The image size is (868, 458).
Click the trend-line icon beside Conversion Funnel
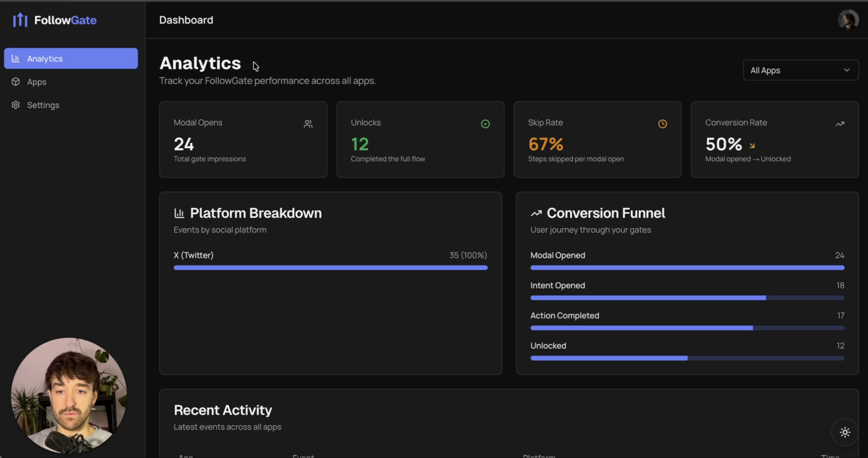(536, 213)
